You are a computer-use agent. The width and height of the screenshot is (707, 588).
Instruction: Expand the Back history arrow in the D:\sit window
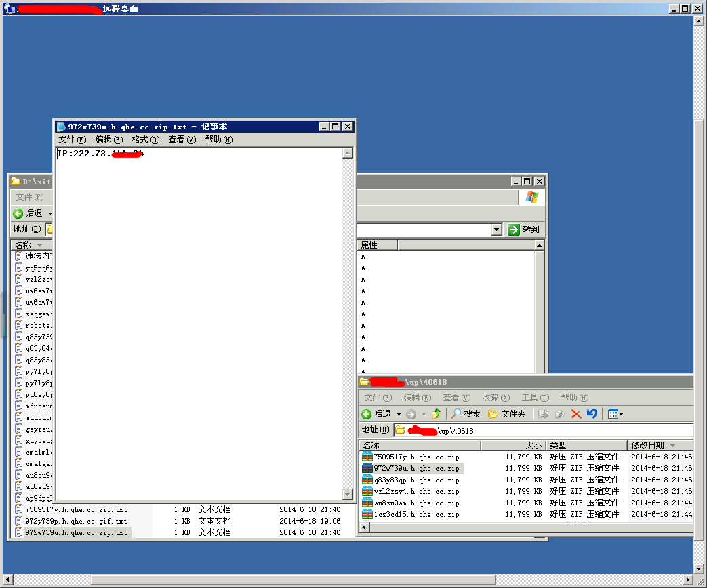pos(50,213)
